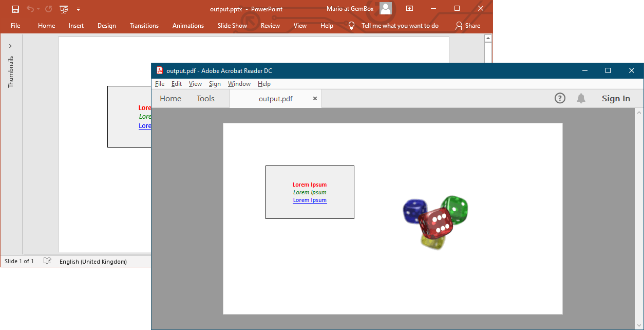Image resolution: width=644 pixels, height=330 pixels.
Task: Click the user account avatar picture
Action: (x=386, y=8)
